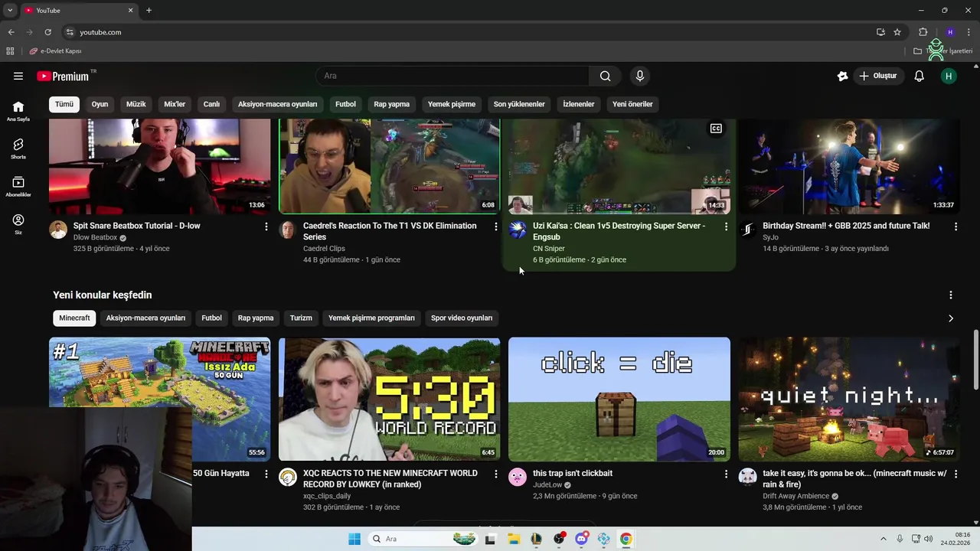980x551 pixels.
Task: Open options for 'take it easy' ambience video
Action: pyautogui.click(x=955, y=474)
